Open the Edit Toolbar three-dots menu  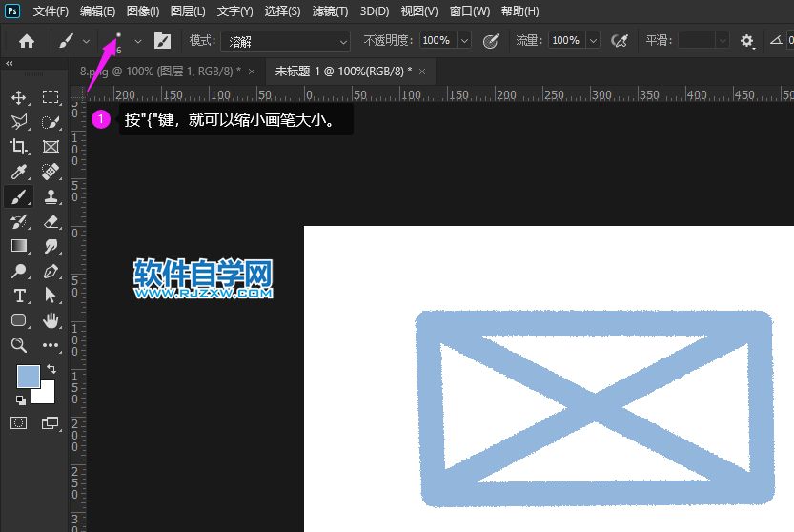[x=51, y=345]
